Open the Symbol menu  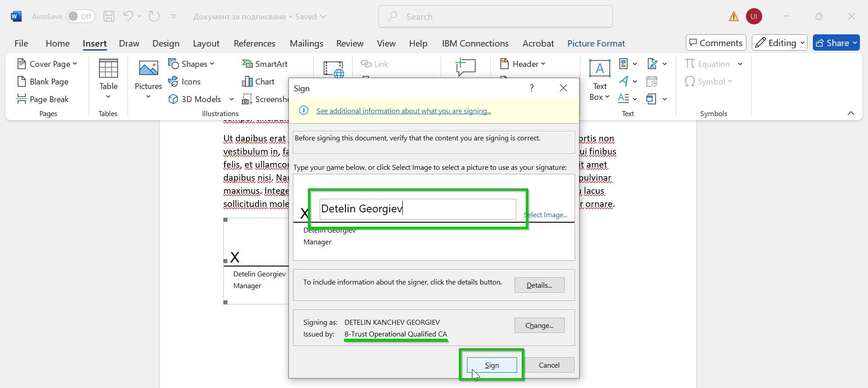pyautogui.click(x=708, y=81)
